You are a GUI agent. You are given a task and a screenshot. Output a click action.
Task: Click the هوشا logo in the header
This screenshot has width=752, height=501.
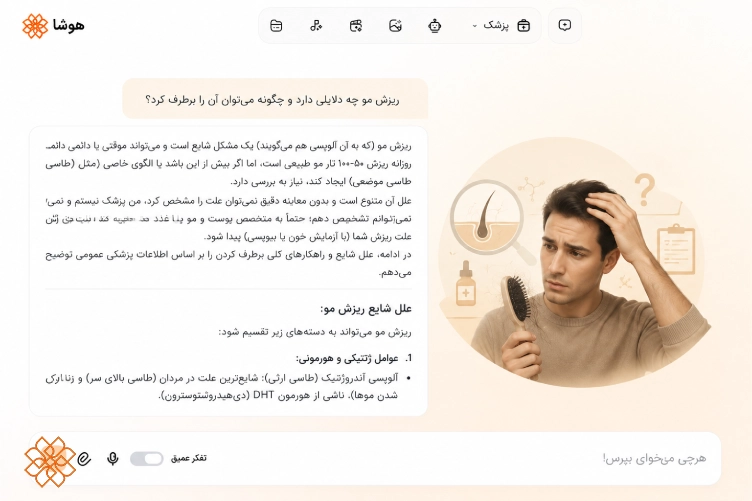pyautogui.click(x=53, y=25)
